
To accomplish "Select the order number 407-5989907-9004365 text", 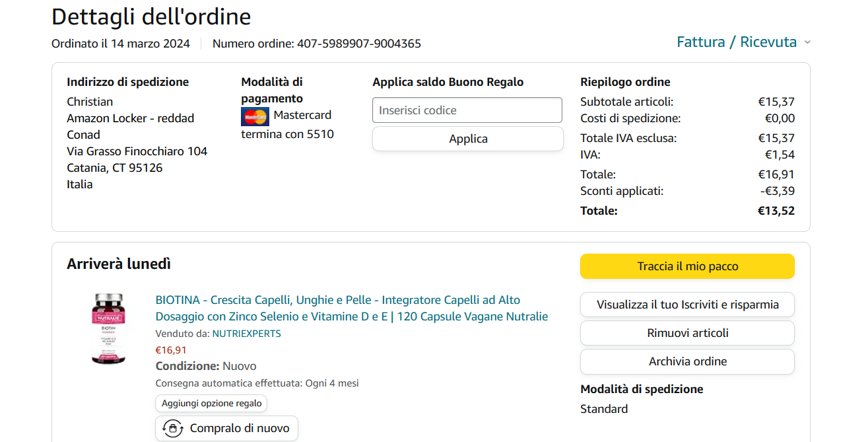I will click(359, 44).
